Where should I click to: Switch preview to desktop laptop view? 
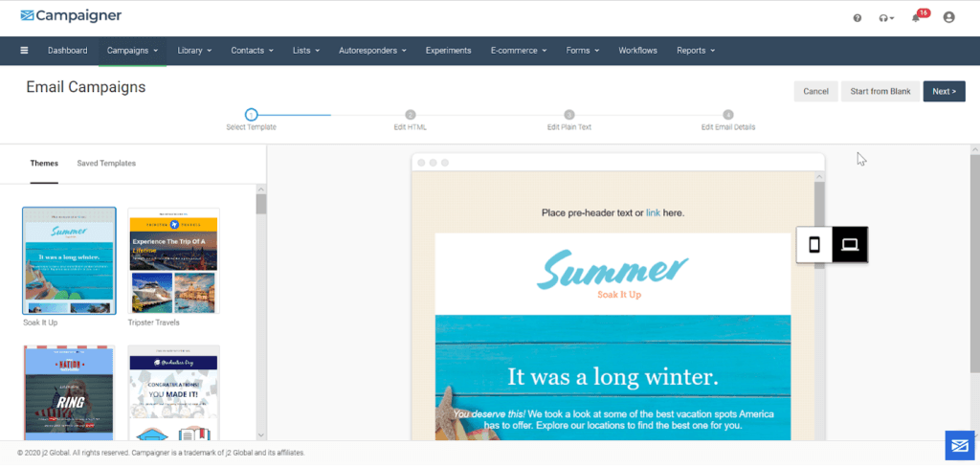coord(850,244)
